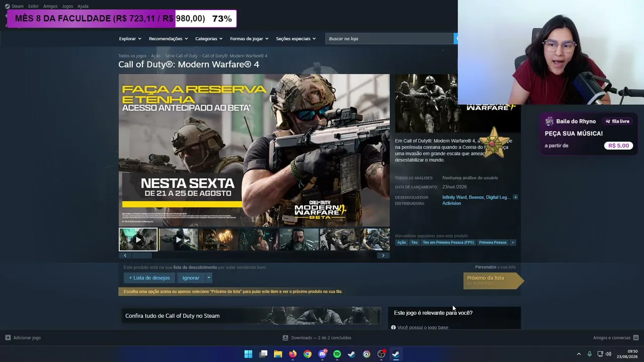Click the microphone tray icon

pyautogui.click(x=590, y=354)
